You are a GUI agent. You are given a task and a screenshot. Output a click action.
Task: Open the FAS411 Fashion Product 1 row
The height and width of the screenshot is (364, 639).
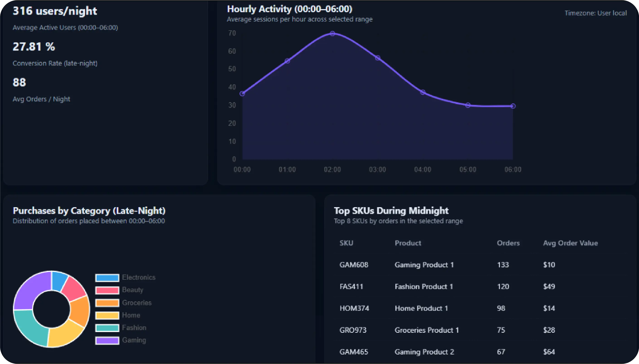click(x=424, y=286)
